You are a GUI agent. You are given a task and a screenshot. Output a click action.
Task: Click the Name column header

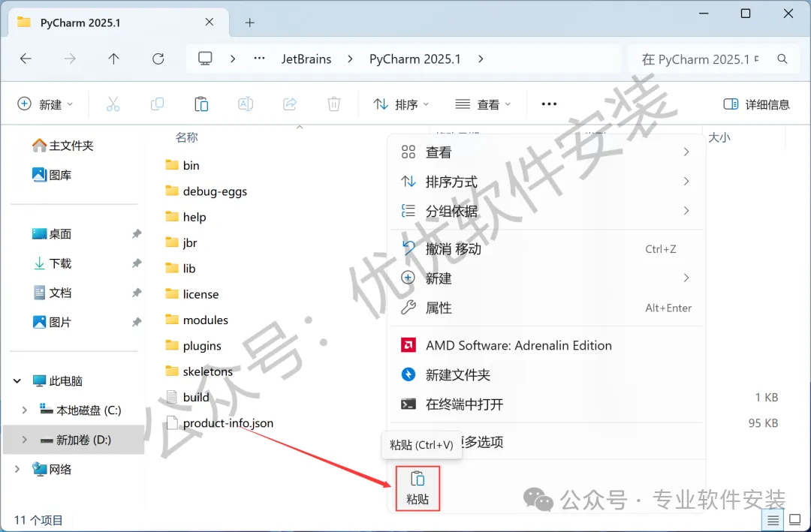187,137
